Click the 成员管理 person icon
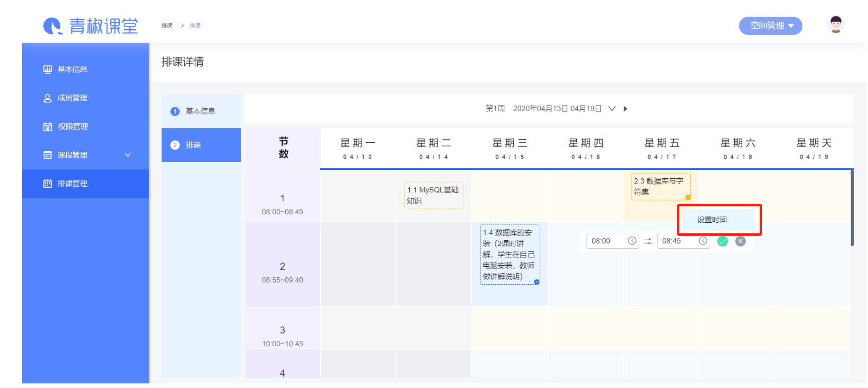This screenshot has width=868, height=388. [x=47, y=98]
